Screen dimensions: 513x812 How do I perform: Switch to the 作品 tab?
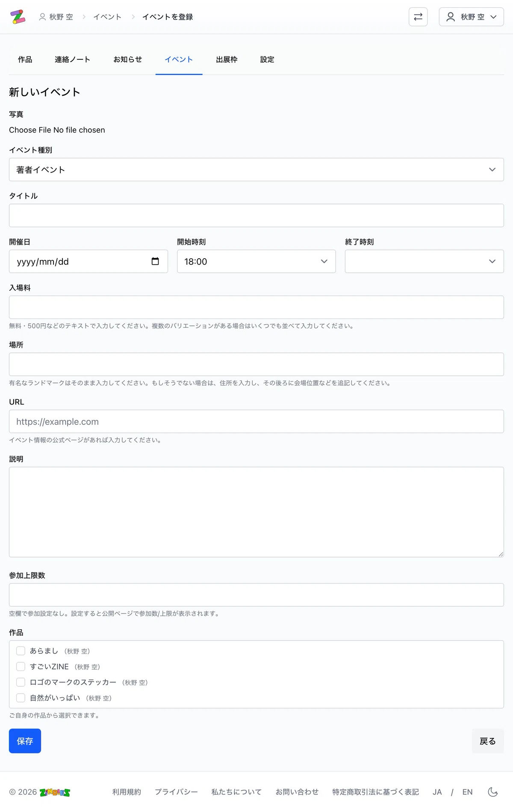click(25, 59)
